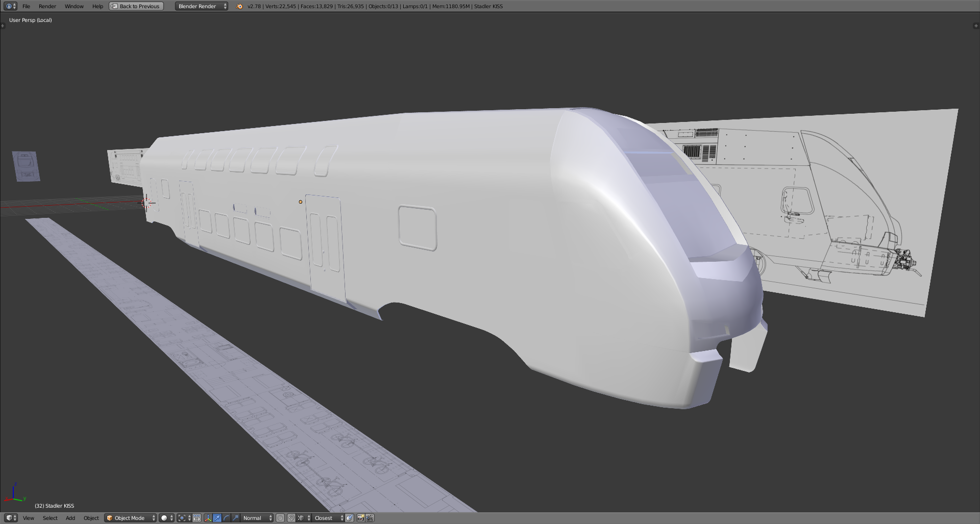The height and width of the screenshot is (524, 980).
Task: Toggle align rotation with snapping target
Action: (350, 518)
